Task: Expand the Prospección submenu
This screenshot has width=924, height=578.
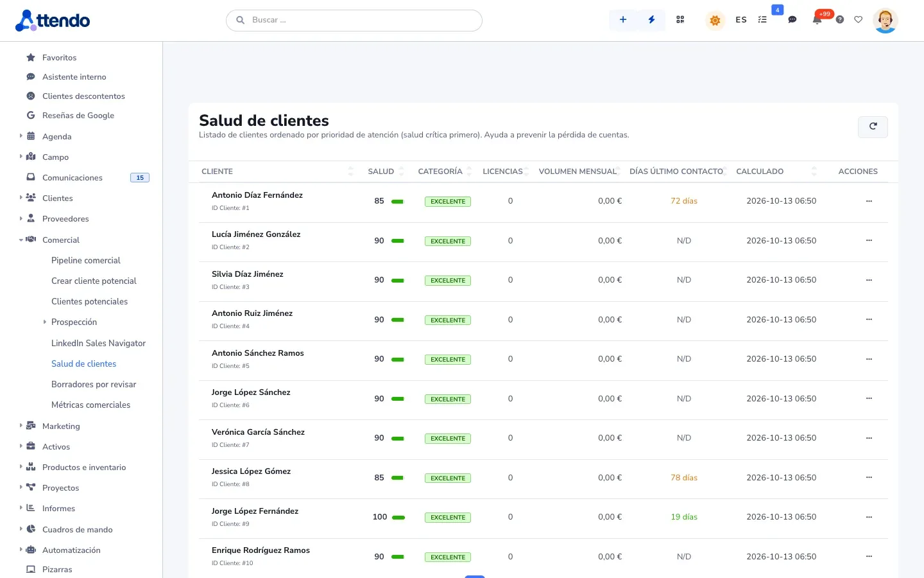Action: [x=74, y=322]
